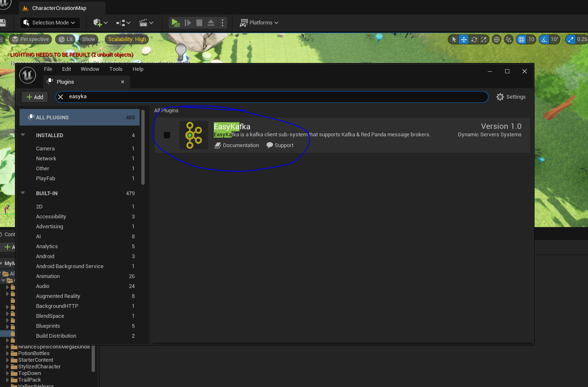This screenshot has width=588, height=387.
Task: Click the quick add content cube icon
Action: tap(100, 23)
